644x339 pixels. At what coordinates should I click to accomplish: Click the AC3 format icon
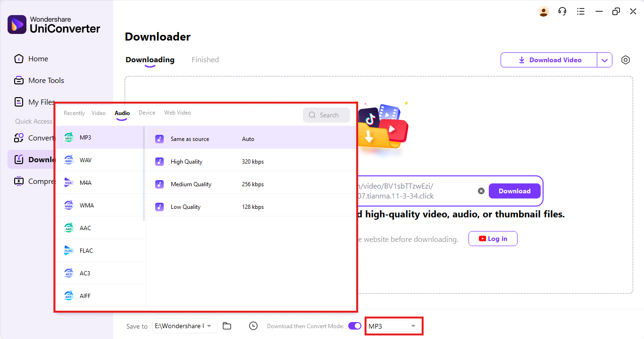tap(69, 273)
